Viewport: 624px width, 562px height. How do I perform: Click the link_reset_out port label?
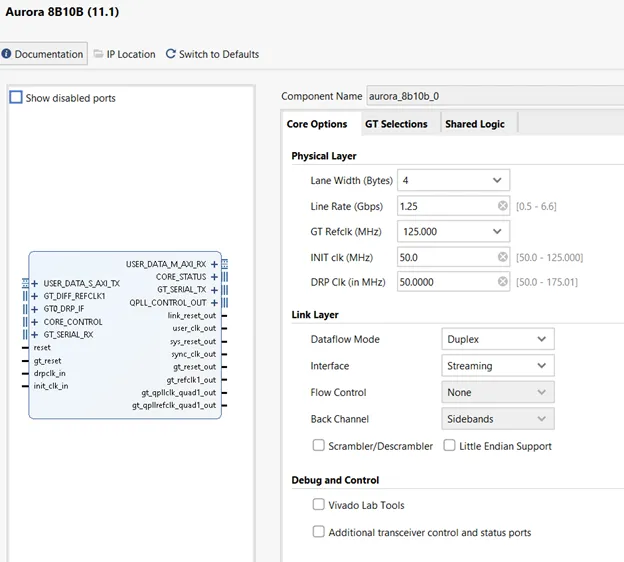coord(192,316)
